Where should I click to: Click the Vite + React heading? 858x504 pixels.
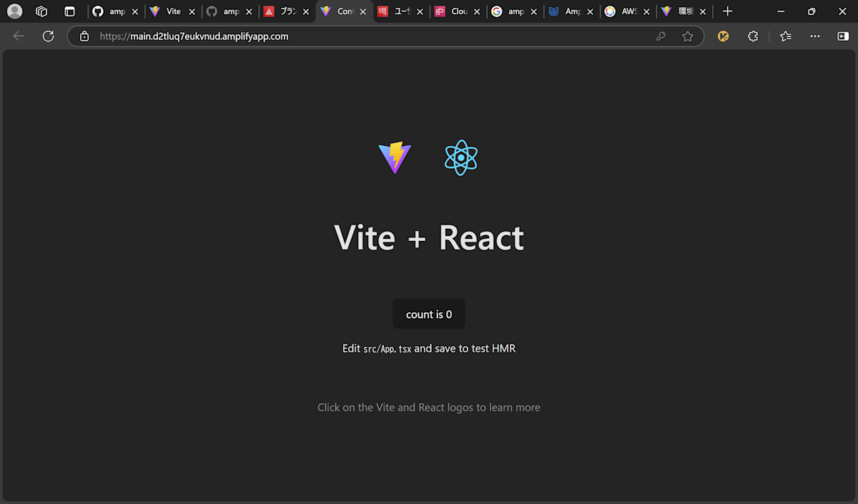[x=429, y=237]
